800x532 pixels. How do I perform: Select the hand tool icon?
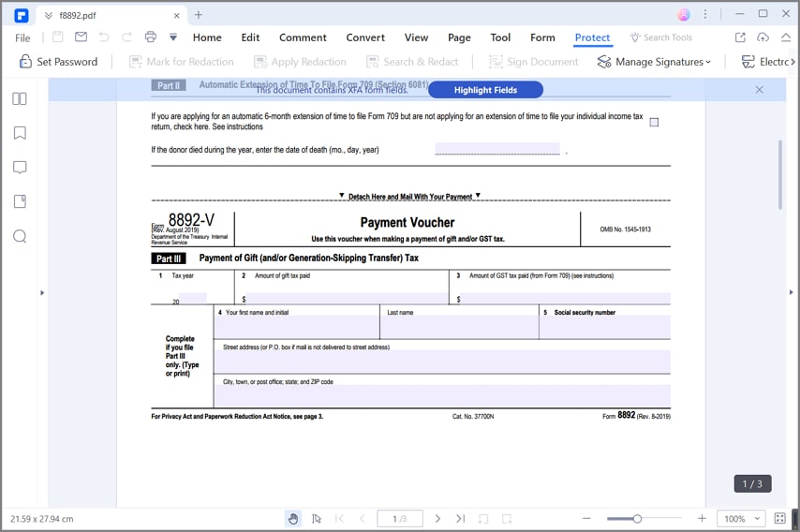pyautogui.click(x=293, y=519)
